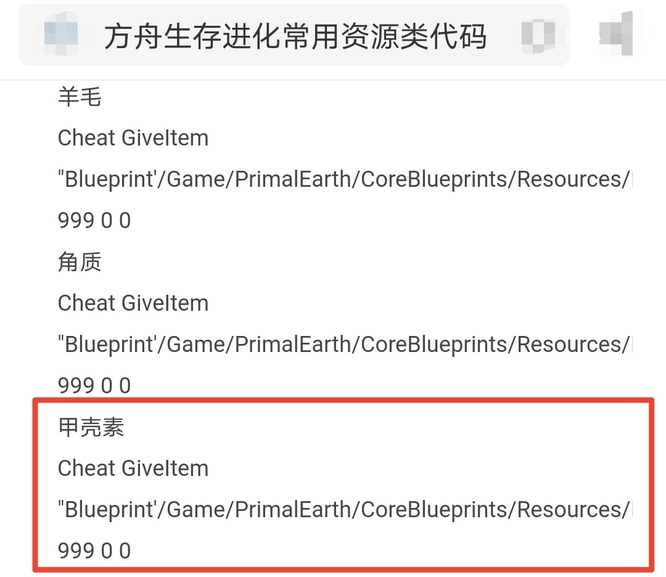Select the 甲壳素 resource heading
666x577 pixels.
click(x=91, y=427)
